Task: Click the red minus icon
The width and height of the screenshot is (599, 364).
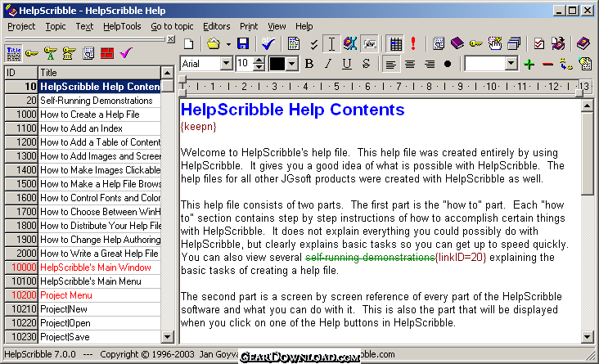Action: (x=547, y=64)
